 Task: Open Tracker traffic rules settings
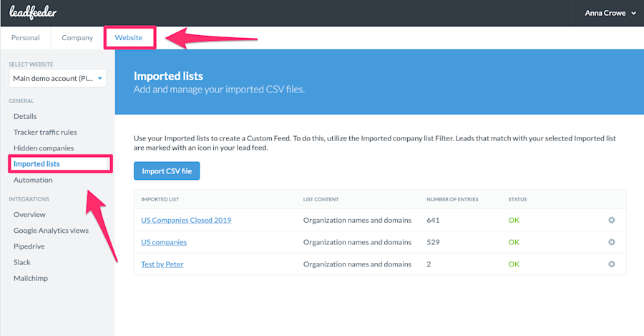coord(45,132)
